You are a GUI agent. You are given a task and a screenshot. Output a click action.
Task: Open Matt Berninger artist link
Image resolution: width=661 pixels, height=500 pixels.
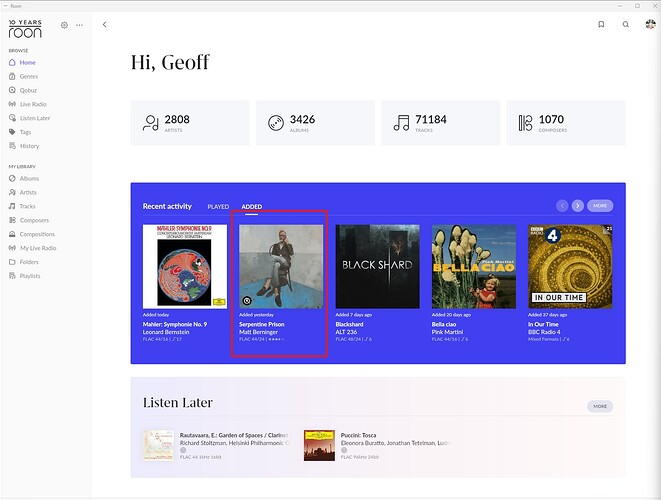click(258, 332)
